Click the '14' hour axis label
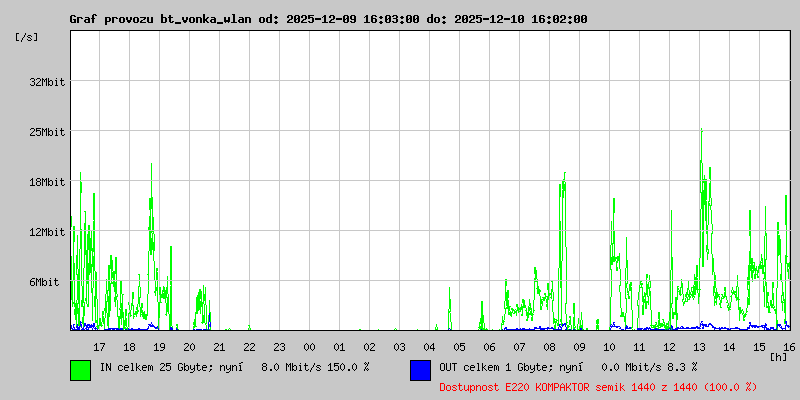 pos(730,347)
